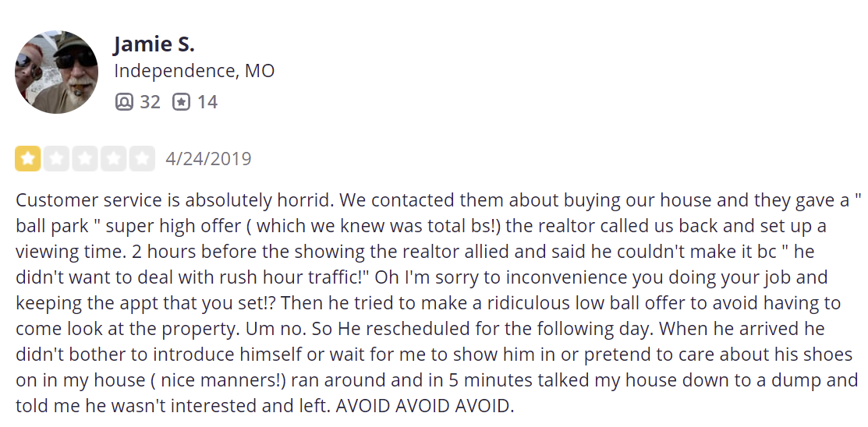The image size is (868, 427).
Task: Select the second empty rating star
Action: pos(56,159)
